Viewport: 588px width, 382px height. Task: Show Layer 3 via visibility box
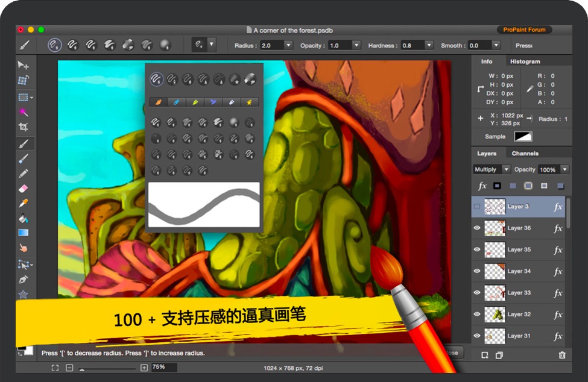point(477,207)
